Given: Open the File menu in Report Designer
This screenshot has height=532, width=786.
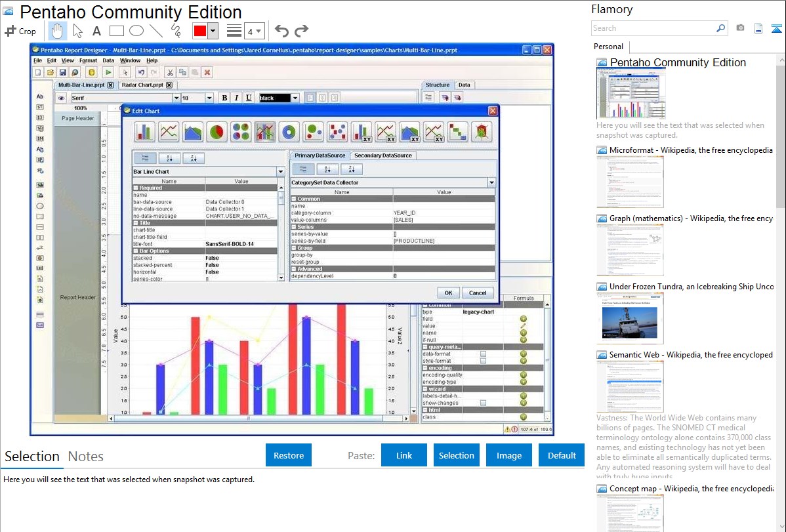Looking at the screenshot, I should point(37,60).
